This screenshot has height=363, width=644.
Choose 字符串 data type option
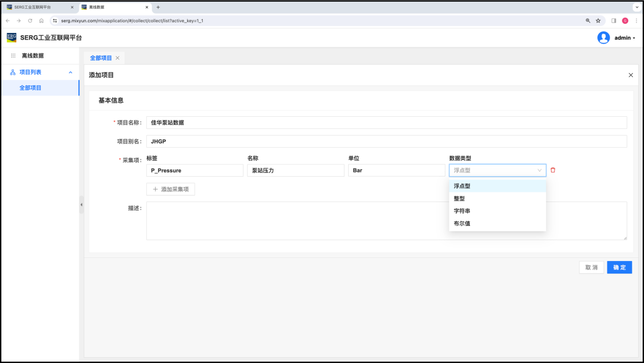tap(462, 211)
